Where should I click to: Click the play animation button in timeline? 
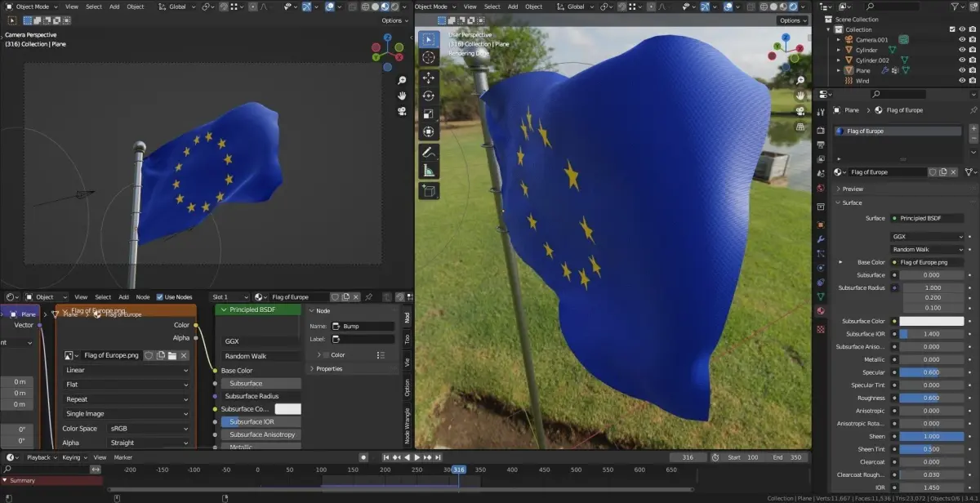tap(416, 457)
